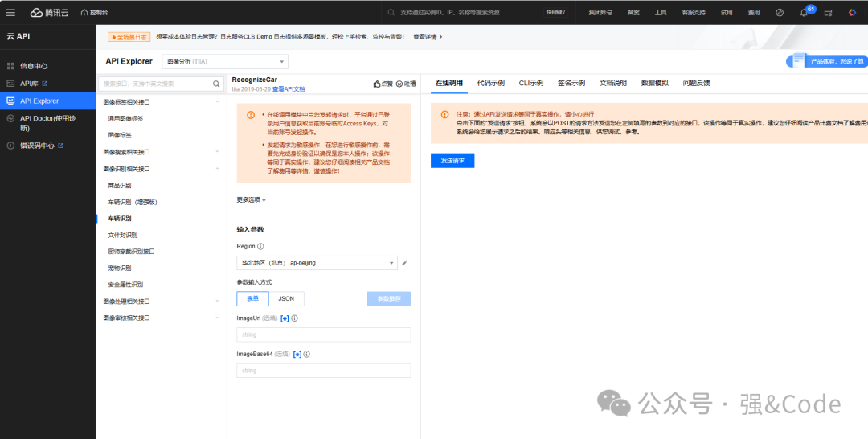This screenshot has height=439, width=868.
Task: Click the API search input field
Action: click(155, 84)
